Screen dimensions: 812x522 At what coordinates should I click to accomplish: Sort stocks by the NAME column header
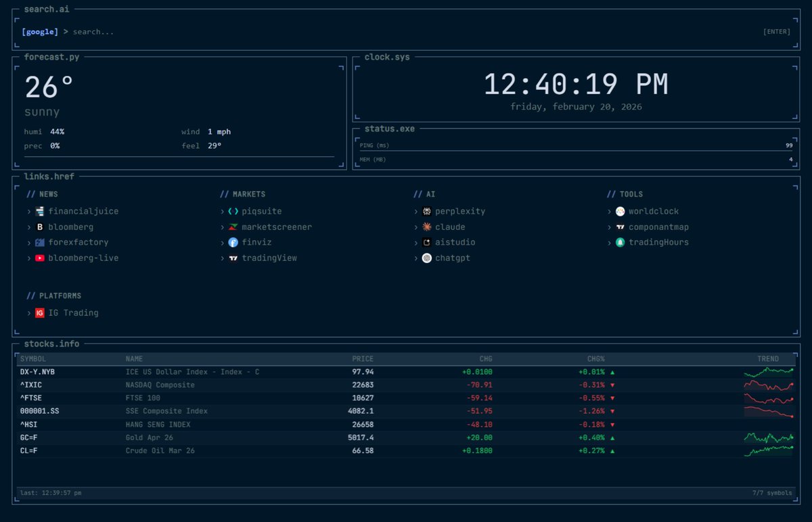coord(134,359)
